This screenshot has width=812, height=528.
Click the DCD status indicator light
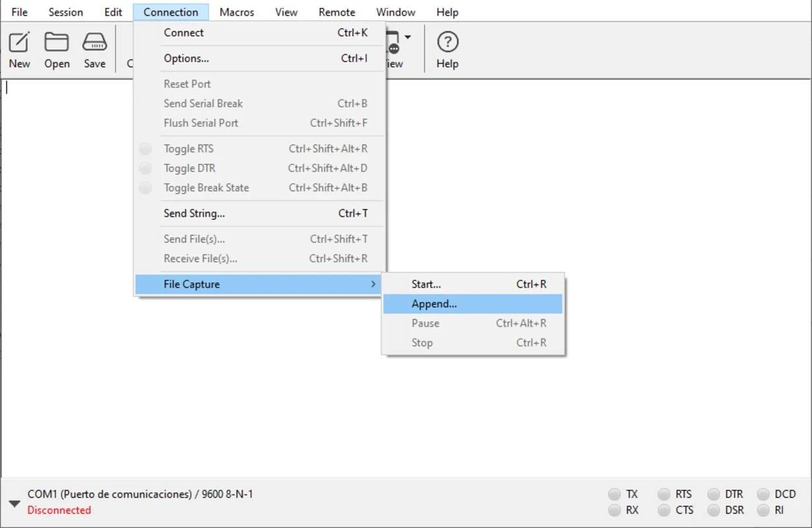[763, 494]
